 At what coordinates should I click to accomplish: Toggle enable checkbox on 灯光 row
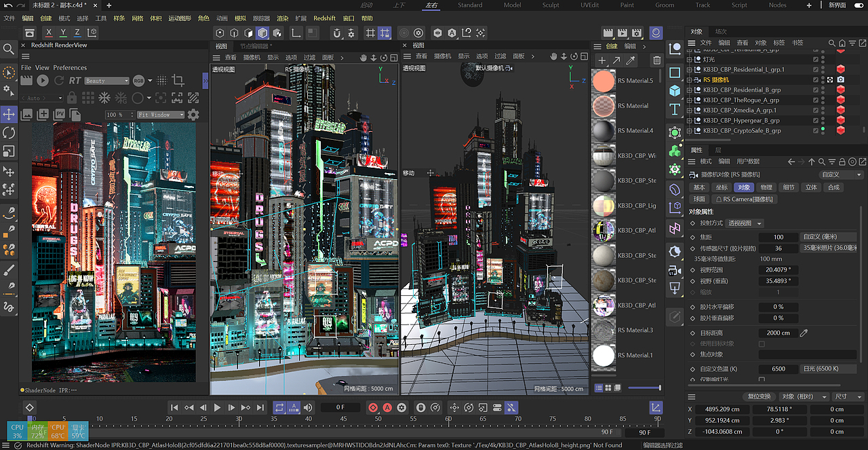click(x=816, y=59)
